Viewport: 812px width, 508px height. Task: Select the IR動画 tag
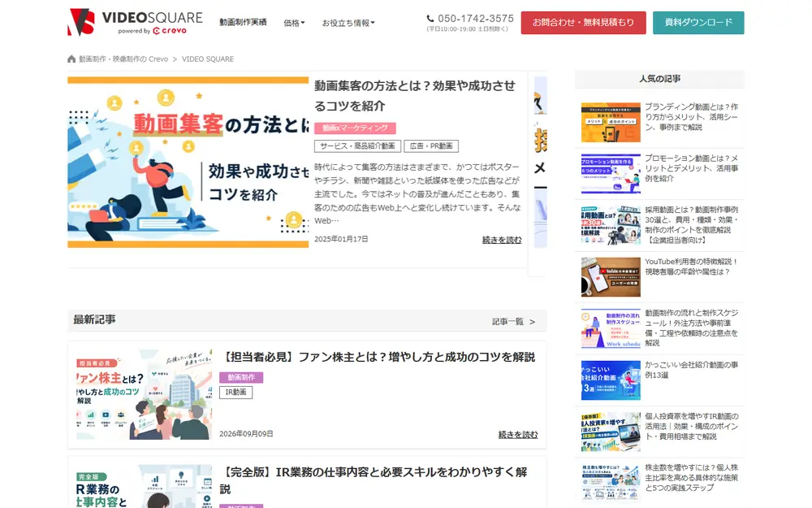[x=235, y=393]
